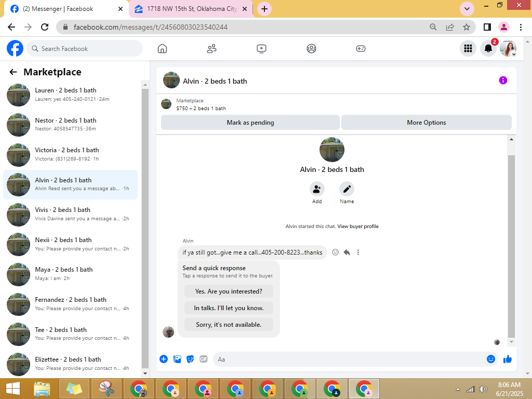Choose a sticker in message composer

190,359
